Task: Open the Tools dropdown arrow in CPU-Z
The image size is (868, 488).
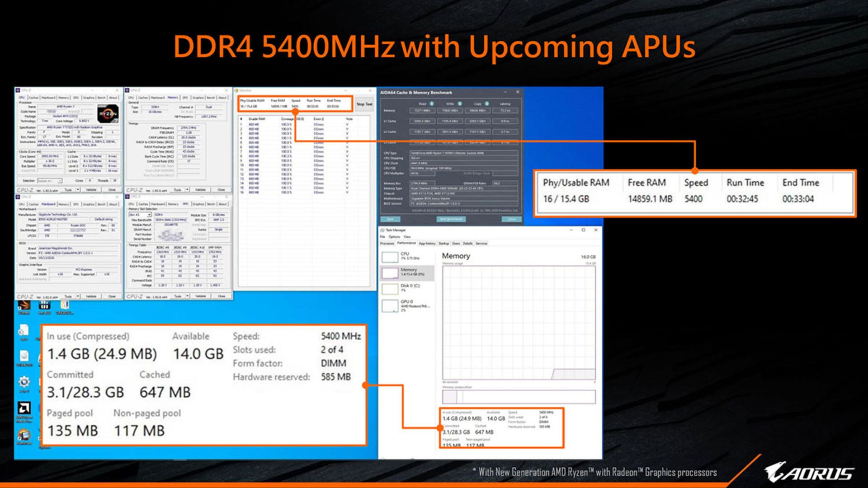Action: click(78, 190)
